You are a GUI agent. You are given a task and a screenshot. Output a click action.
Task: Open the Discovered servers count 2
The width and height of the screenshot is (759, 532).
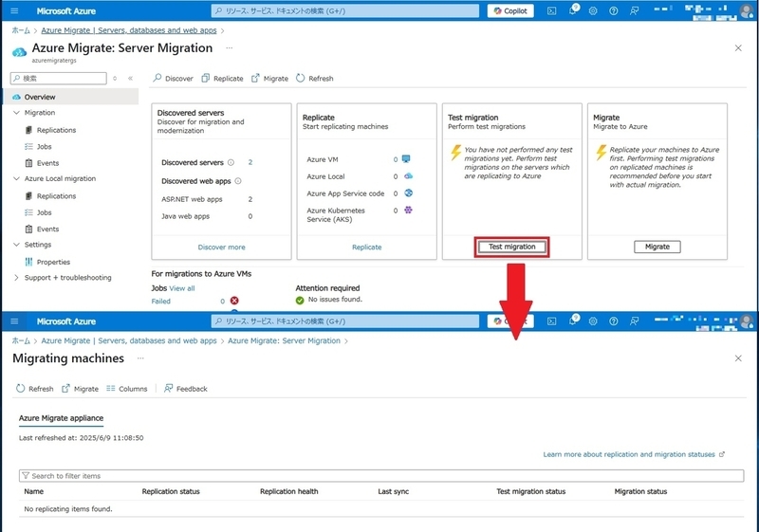tap(250, 162)
